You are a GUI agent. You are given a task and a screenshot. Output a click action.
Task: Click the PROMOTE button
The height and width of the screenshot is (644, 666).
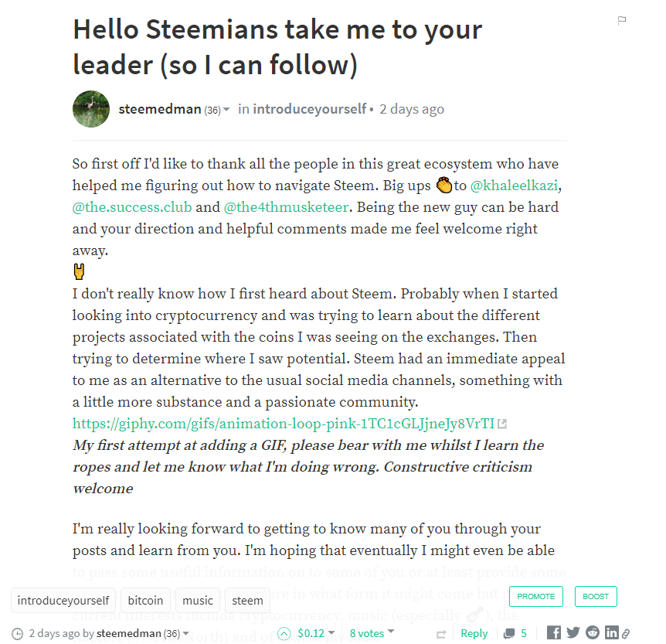point(536,596)
